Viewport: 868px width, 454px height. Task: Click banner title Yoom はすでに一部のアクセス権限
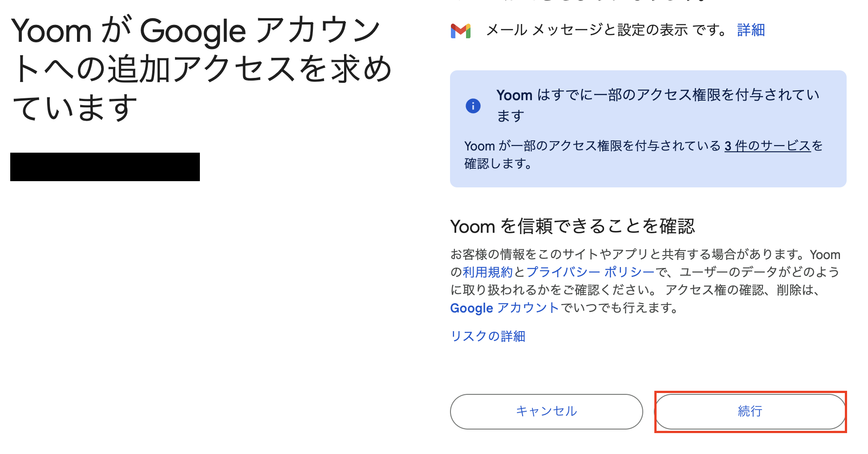[x=657, y=95]
